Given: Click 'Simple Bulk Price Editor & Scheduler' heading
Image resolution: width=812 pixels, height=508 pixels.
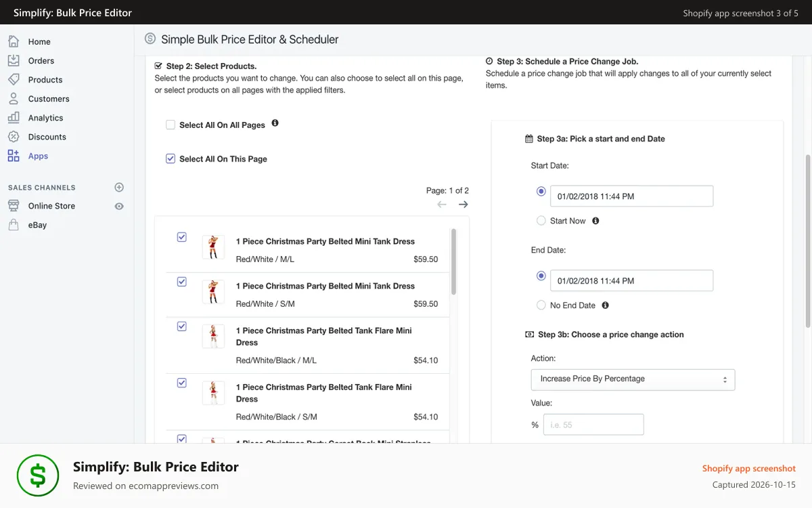Looking at the screenshot, I should [x=250, y=39].
